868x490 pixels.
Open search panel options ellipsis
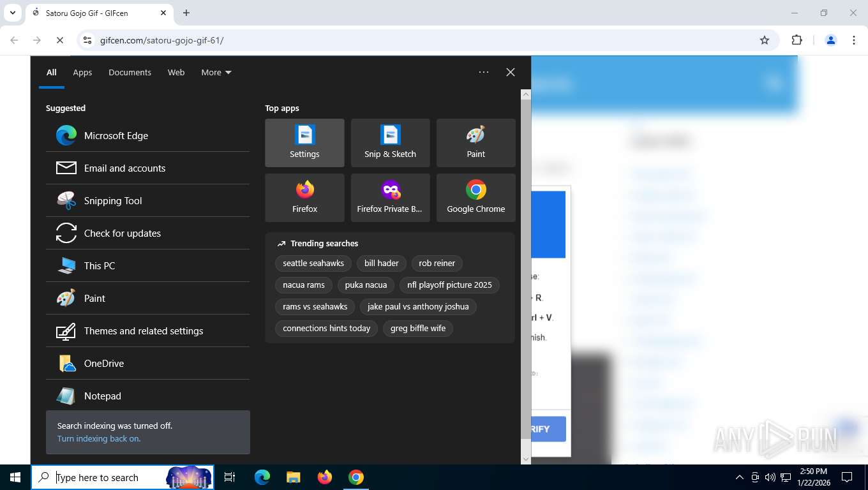484,72
